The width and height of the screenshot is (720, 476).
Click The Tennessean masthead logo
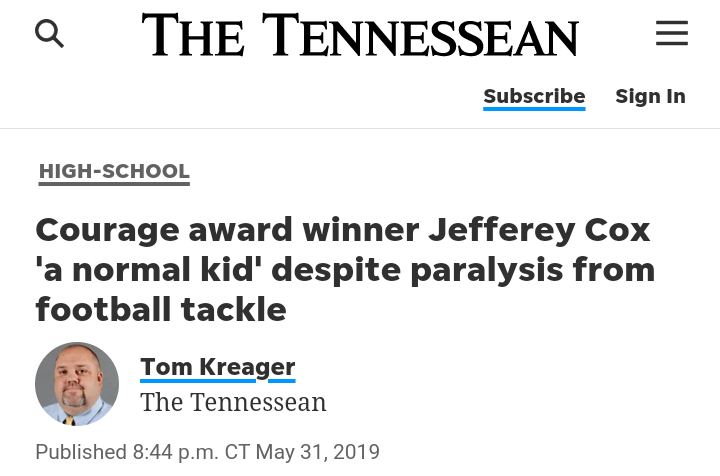360,35
